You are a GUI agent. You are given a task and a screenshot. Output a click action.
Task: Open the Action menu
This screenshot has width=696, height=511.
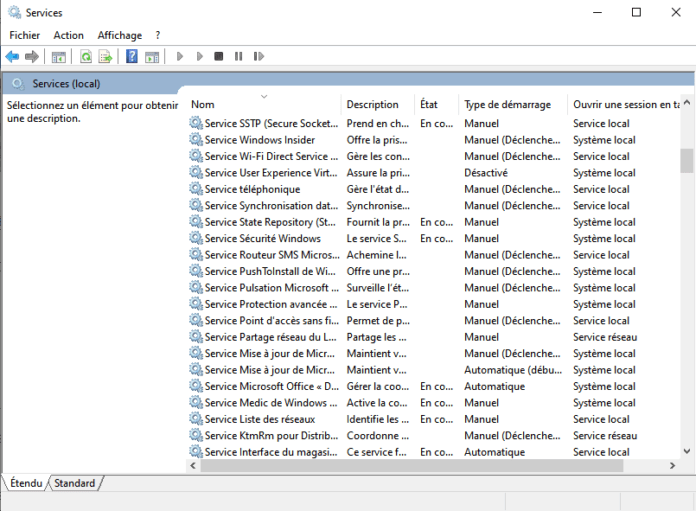coord(69,35)
